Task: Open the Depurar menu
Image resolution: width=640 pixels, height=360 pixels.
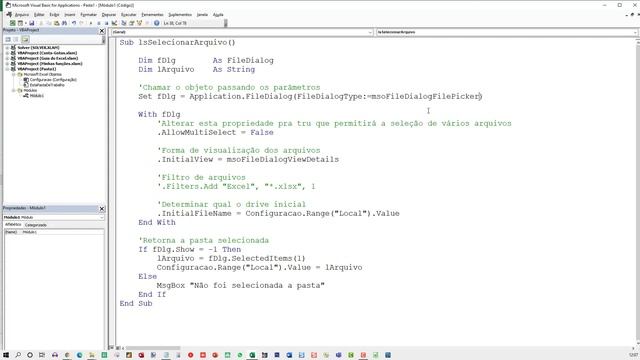Action: [x=109, y=15]
